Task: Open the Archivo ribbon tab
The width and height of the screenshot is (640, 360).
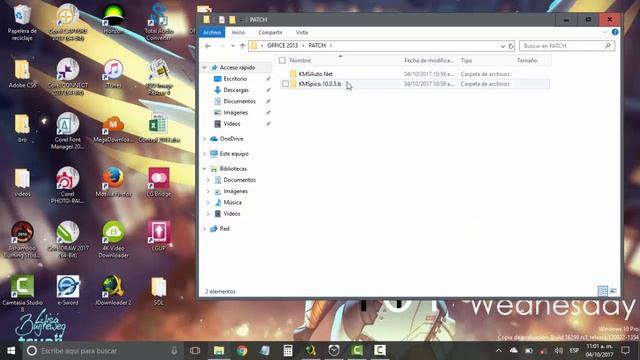Action: click(212, 32)
